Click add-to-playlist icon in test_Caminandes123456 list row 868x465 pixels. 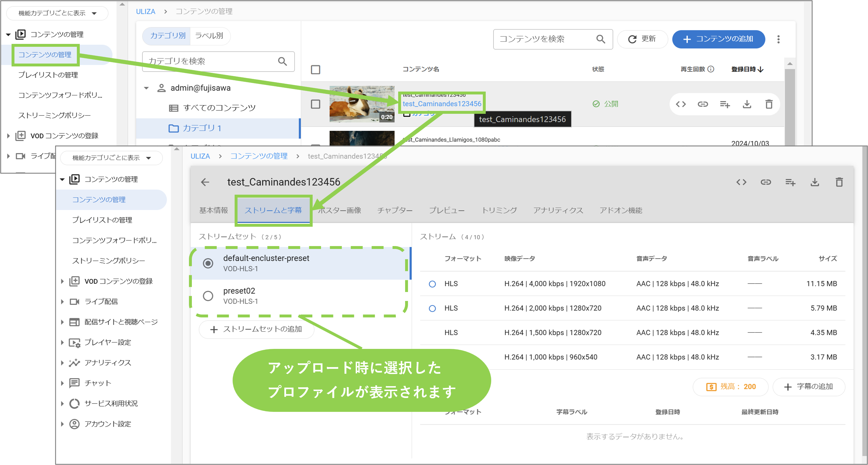point(725,104)
